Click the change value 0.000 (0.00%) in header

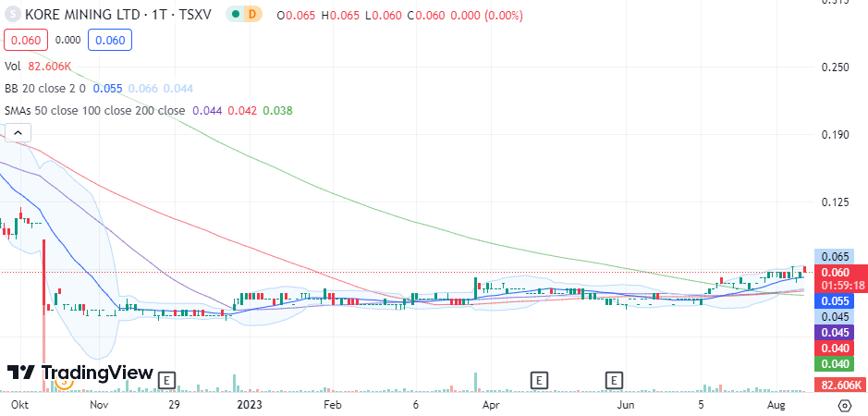coord(486,15)
